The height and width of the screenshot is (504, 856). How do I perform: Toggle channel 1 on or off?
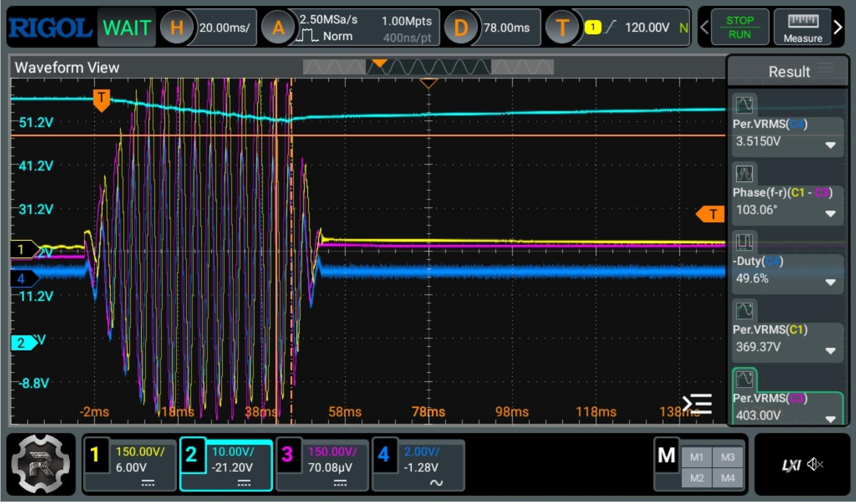point(95,455)
